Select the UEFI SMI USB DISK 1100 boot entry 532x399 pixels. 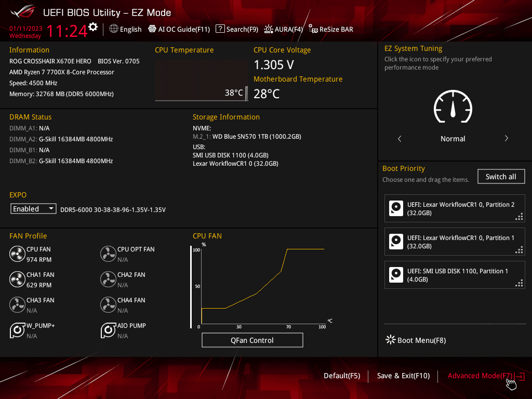click(x=455, y=275)
